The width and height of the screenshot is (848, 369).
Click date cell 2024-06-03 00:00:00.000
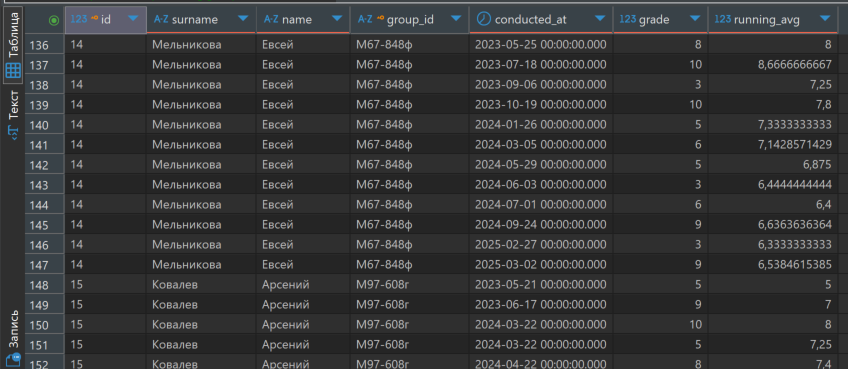click(541, 184)
